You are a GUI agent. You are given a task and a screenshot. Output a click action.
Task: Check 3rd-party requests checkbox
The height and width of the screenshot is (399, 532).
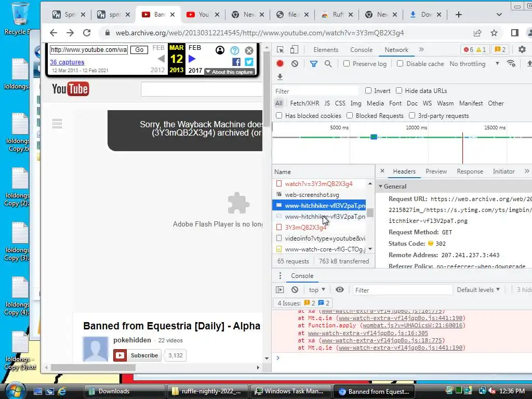pos(412,115)
